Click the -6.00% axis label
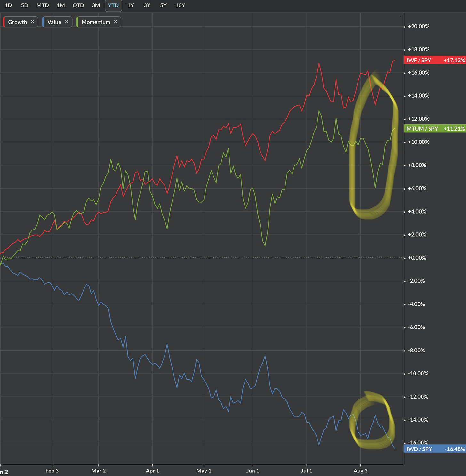Screen dimensions: 466x476 [x=416, y=327]
